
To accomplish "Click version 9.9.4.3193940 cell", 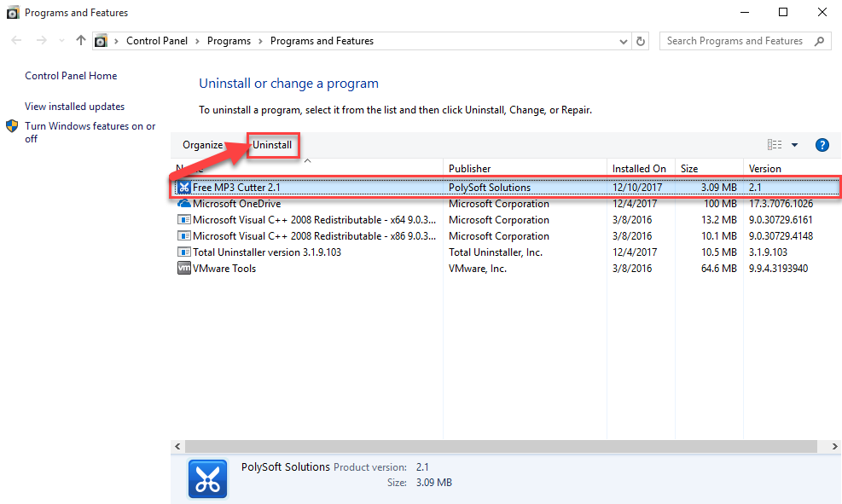I will click(x=779, y=268).
